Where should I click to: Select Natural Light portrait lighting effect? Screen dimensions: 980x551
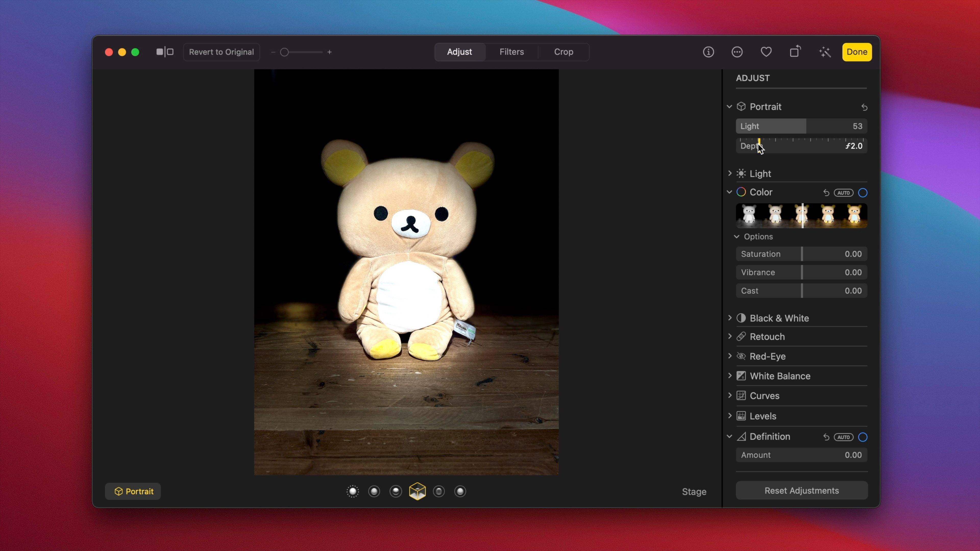coord(353,491)
